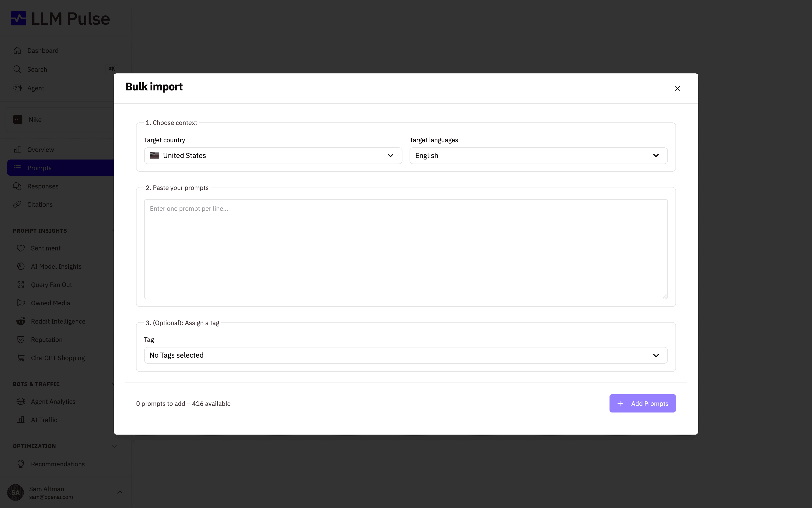Click the SA user avatar
The height and width of the screenshot is (508, 812).
pos(15,493)
